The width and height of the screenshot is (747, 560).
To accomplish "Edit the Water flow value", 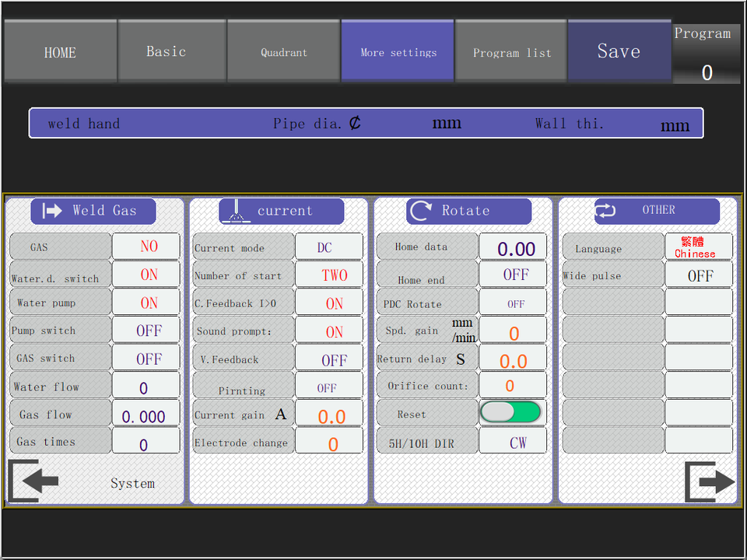I will tap(146, 387).
